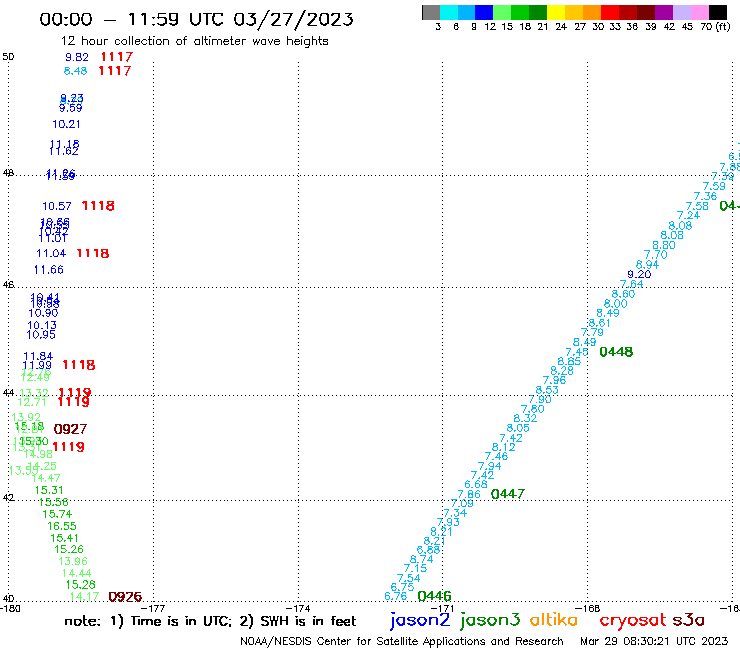
Task: Click the timestamp 'Mar 29 08:30:21 UTC 2023'
Action: tap(654, 641)
